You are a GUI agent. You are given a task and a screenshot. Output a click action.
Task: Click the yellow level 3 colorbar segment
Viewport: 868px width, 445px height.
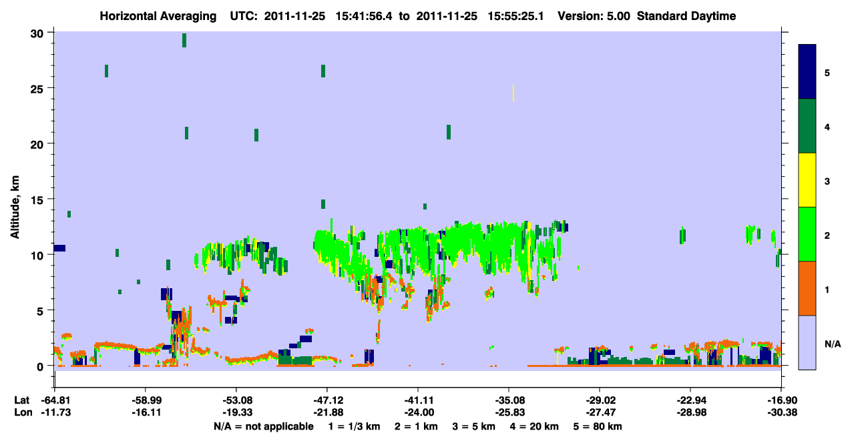click(807, 180)
